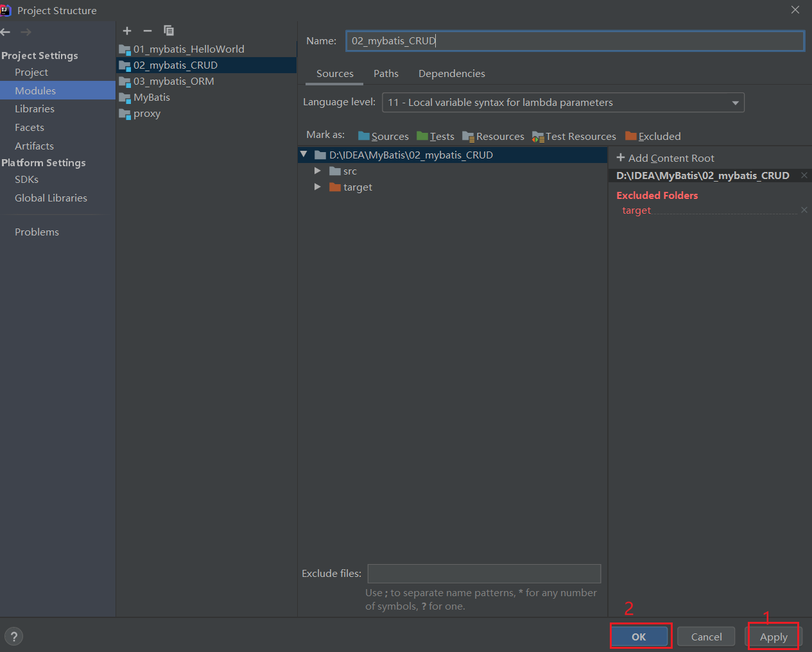Viewport: 812px width, 652px height.
Task: Click the Apply button
Action: click(x=773, y=636)
